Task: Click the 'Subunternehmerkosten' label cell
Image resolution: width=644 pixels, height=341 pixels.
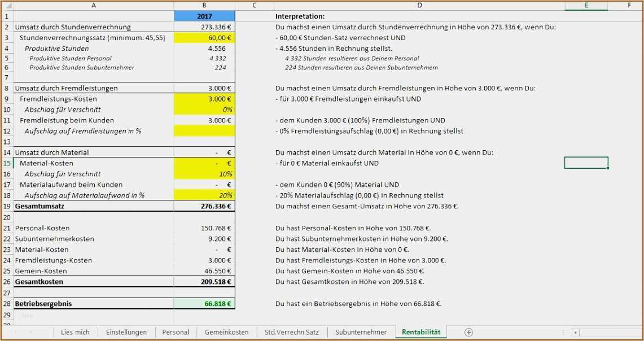Action: (94, 239)
